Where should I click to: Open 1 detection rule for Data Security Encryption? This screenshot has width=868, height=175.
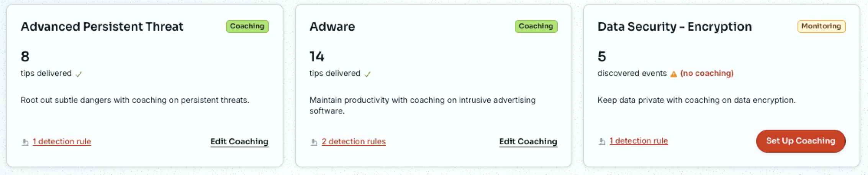[639, 141]
